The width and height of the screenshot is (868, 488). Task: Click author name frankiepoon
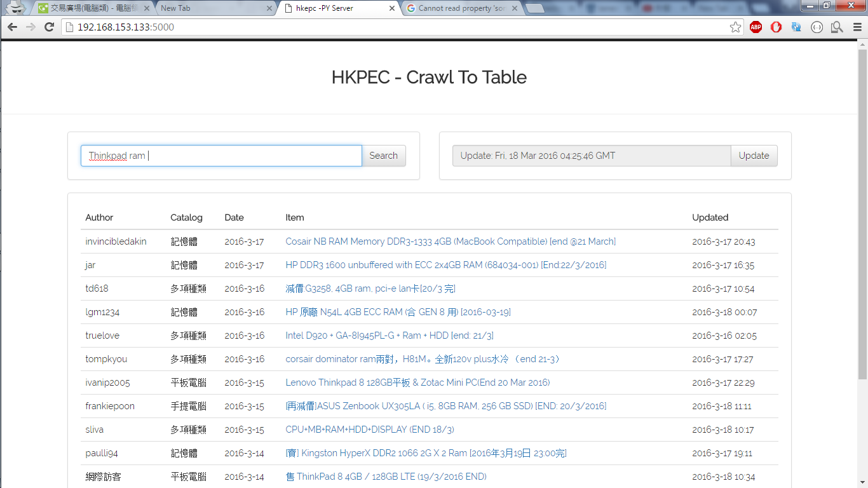click(x=110, y=406)
